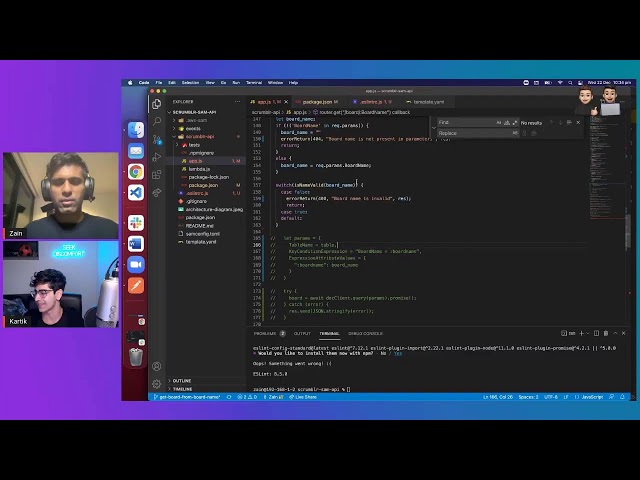
Task: Click errors and warnings count in status bar
Action: (x=247, y=397)
